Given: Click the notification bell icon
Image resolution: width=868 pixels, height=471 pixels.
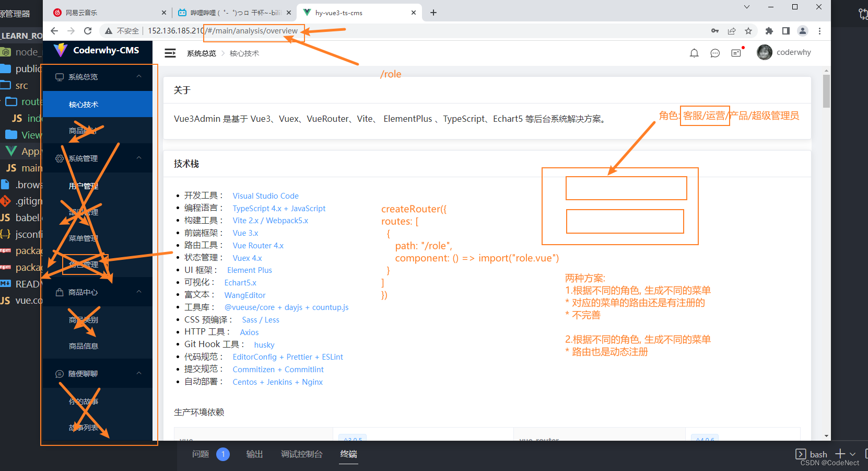Looking at the screenshot, I should 694,53.
